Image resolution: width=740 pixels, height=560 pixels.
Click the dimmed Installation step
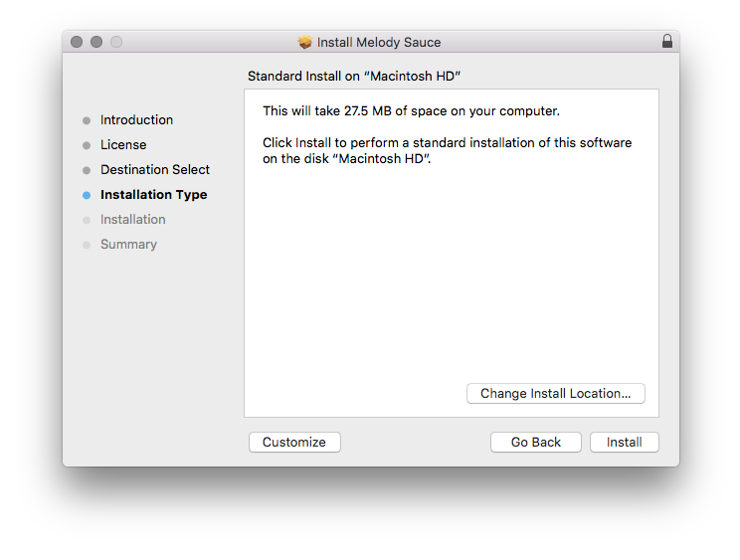[x=132, y=220]
